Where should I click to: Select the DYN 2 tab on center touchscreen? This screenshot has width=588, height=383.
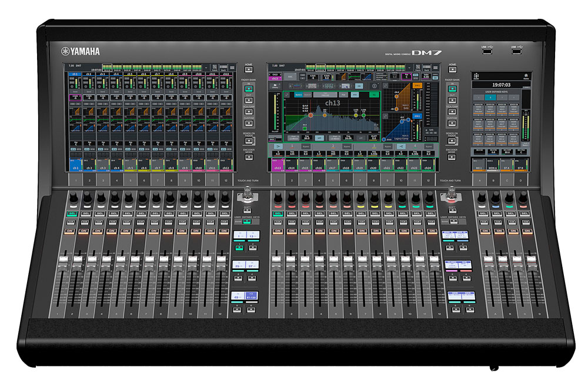pyautogui.click(x=417, y=116)
